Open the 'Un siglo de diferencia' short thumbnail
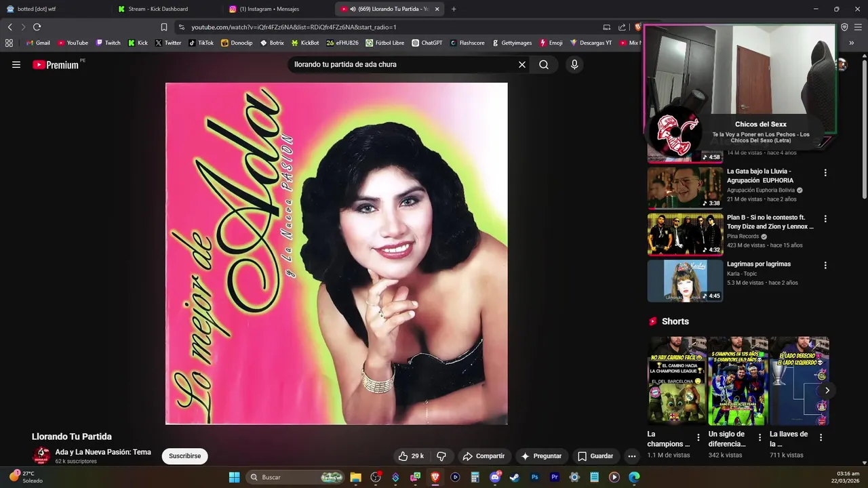 point(738,380)
